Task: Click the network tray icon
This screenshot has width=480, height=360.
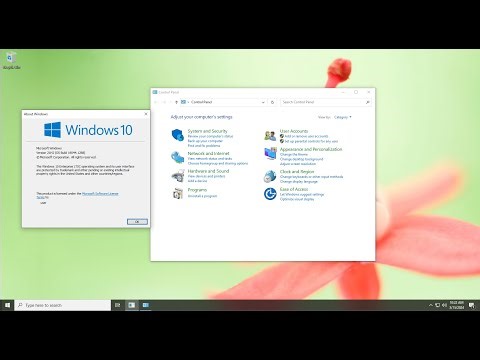Action: coord(437,305)
